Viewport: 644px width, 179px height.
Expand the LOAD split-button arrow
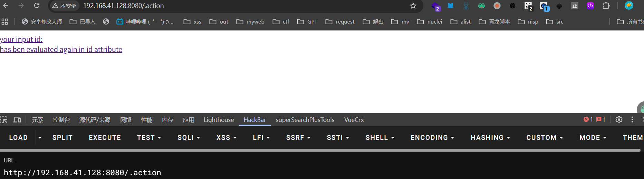(x=40, y=137)
